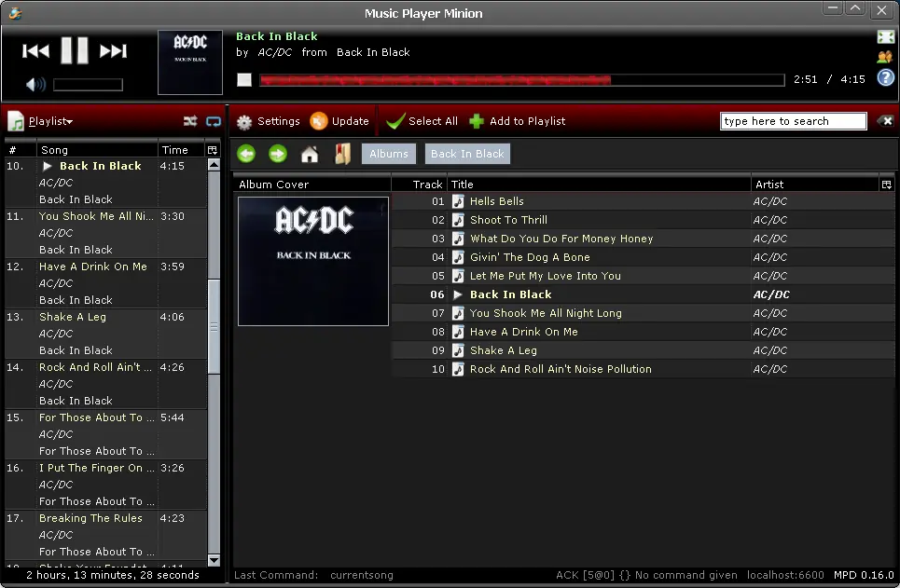Screen dimensions: 900x588
Task: Click note icon of Shake A Leg track
Action: click(x=458, y=350)
